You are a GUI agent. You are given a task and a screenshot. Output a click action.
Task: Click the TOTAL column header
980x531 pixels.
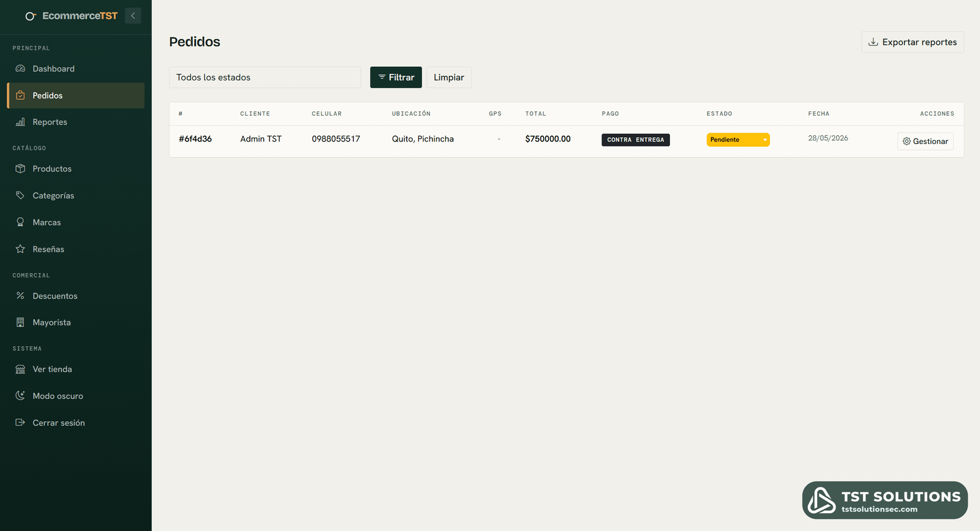(x=535, y=114)
